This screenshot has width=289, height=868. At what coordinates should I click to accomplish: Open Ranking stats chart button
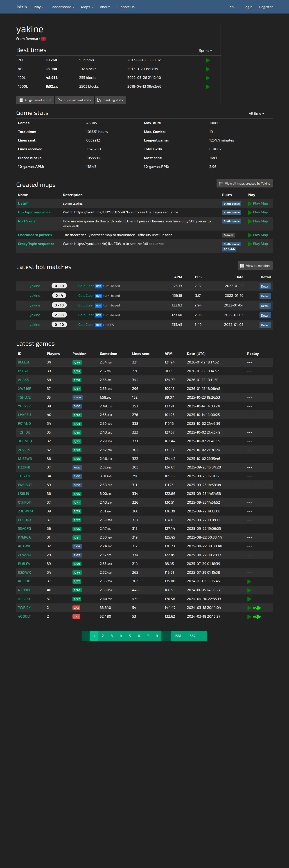110,100
